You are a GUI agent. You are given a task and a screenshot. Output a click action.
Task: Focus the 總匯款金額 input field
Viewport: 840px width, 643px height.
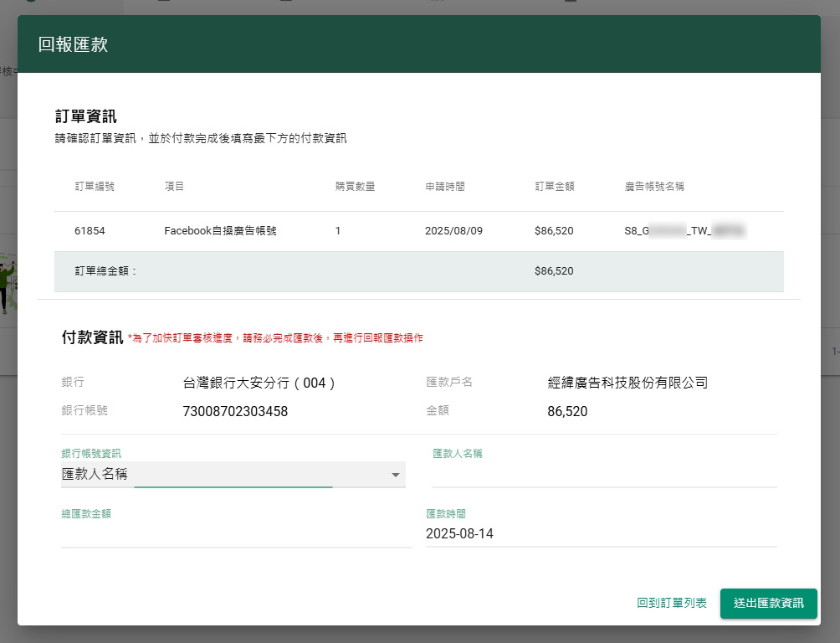click(236, 534)
